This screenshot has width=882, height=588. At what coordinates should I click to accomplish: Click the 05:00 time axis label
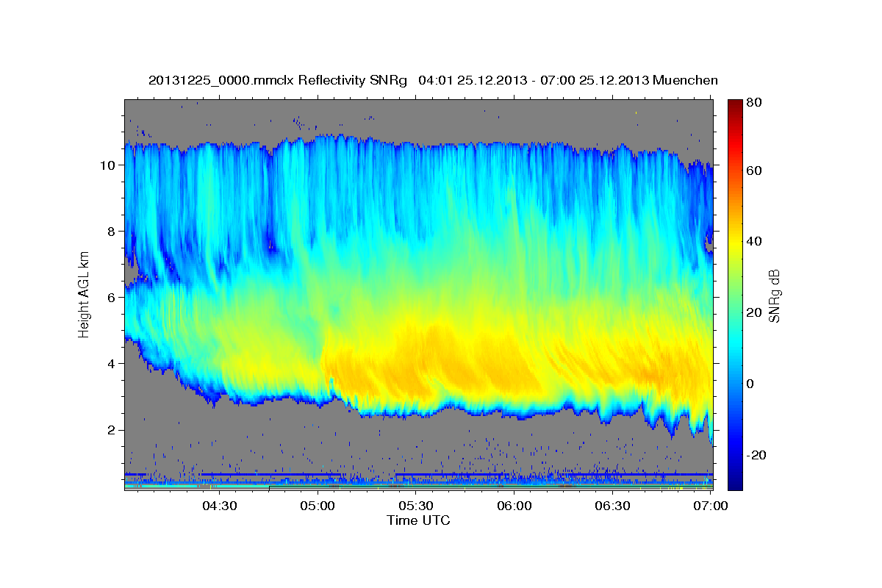[x=318, y=506]
